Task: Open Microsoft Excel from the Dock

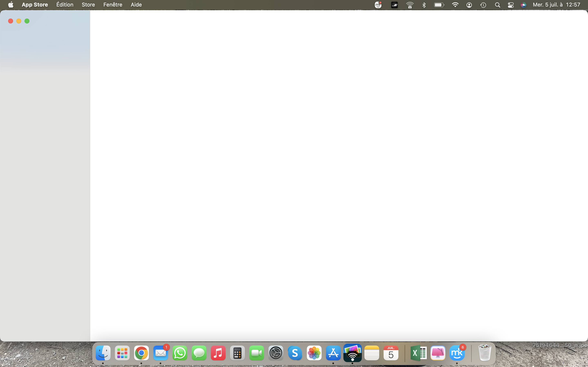Action: point(418,353)
